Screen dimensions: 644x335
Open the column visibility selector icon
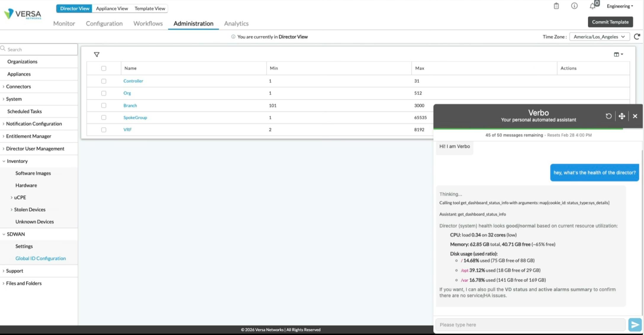pyautogui.click(x=617, y=54)
